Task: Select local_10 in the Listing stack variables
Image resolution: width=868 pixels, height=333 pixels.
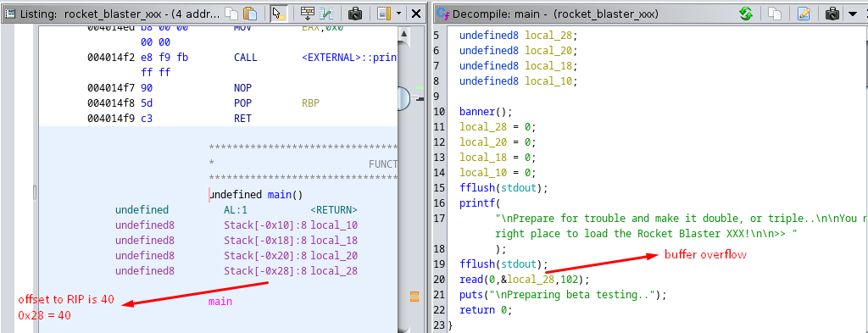Action: coord(334,225)
